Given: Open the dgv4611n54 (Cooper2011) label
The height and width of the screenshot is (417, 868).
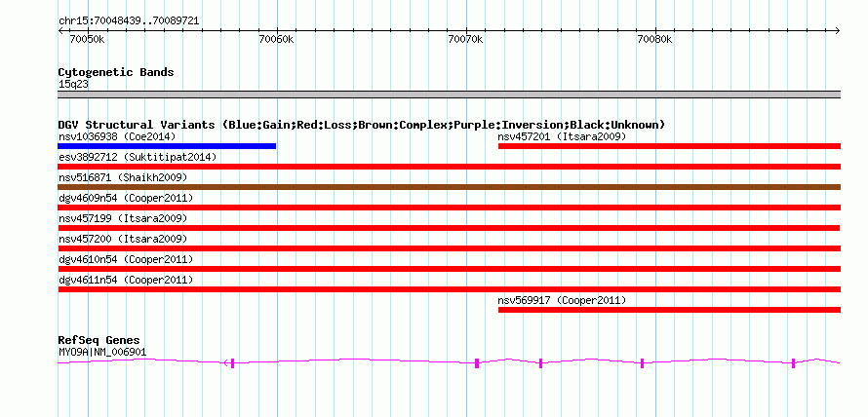Looking at the screenshot, I should (126, 280).
